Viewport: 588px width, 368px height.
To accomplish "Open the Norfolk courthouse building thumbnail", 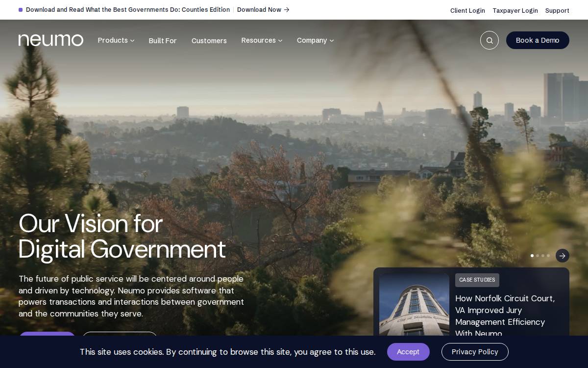I will click(x=414, y=305).
